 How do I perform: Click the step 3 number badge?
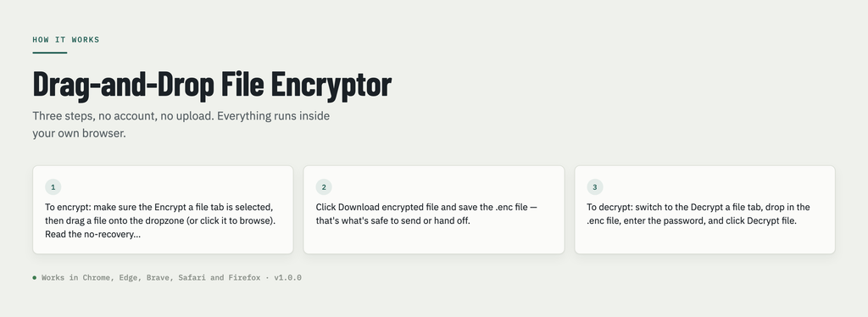click(x=595, y=187)
